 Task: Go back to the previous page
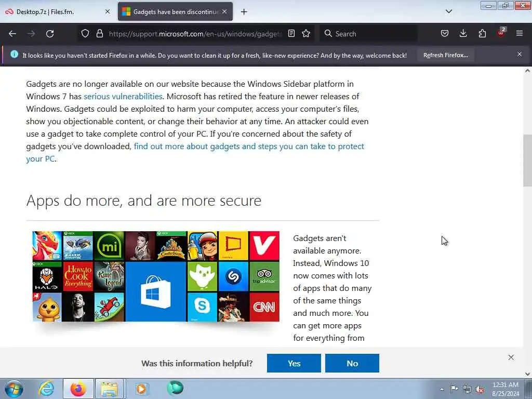tap(12, 34)
